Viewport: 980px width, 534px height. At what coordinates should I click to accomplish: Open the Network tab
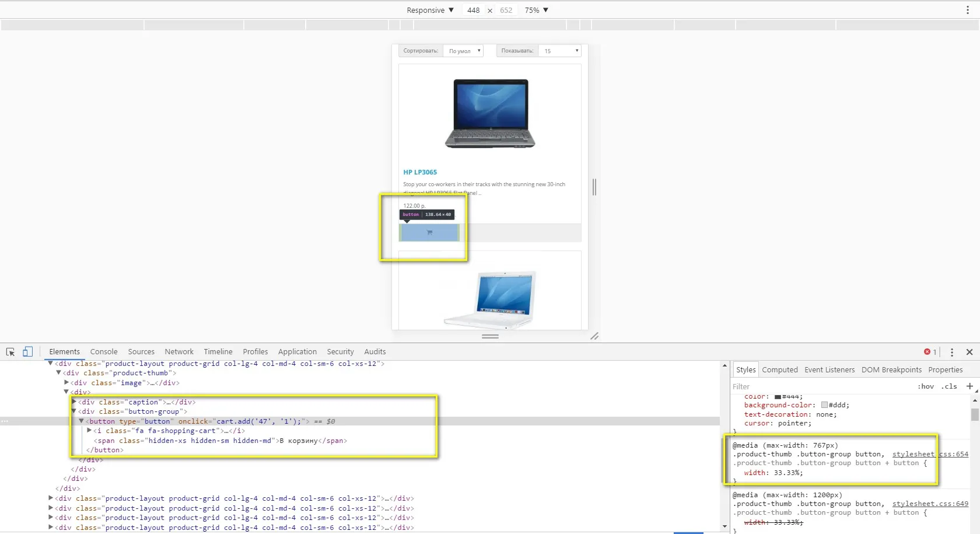click(x=179, y=352)
